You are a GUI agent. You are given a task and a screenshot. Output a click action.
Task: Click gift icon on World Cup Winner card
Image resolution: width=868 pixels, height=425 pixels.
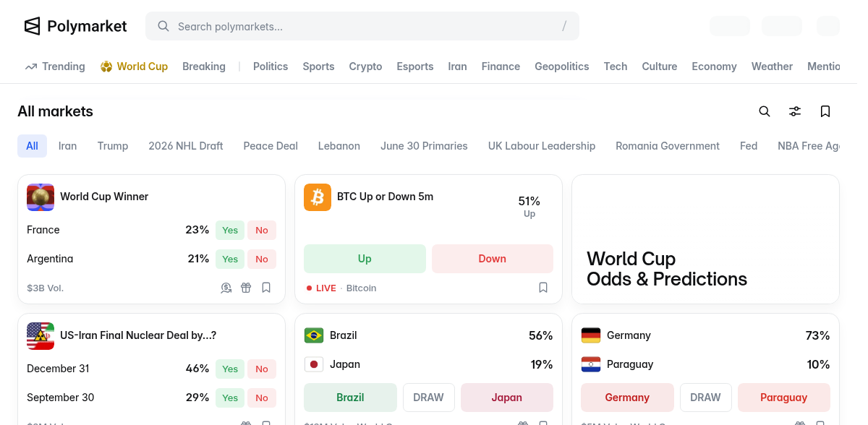point(246,288)
